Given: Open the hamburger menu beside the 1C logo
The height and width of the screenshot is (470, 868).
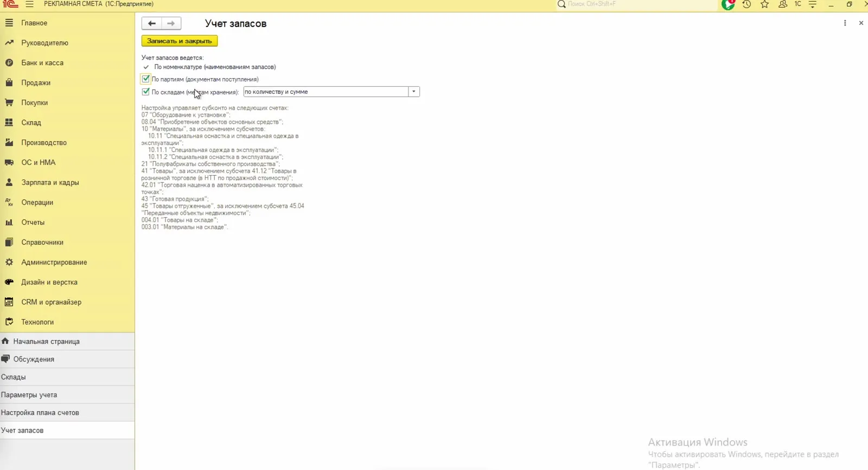Looking at the screenshot, I should [29, 4].
